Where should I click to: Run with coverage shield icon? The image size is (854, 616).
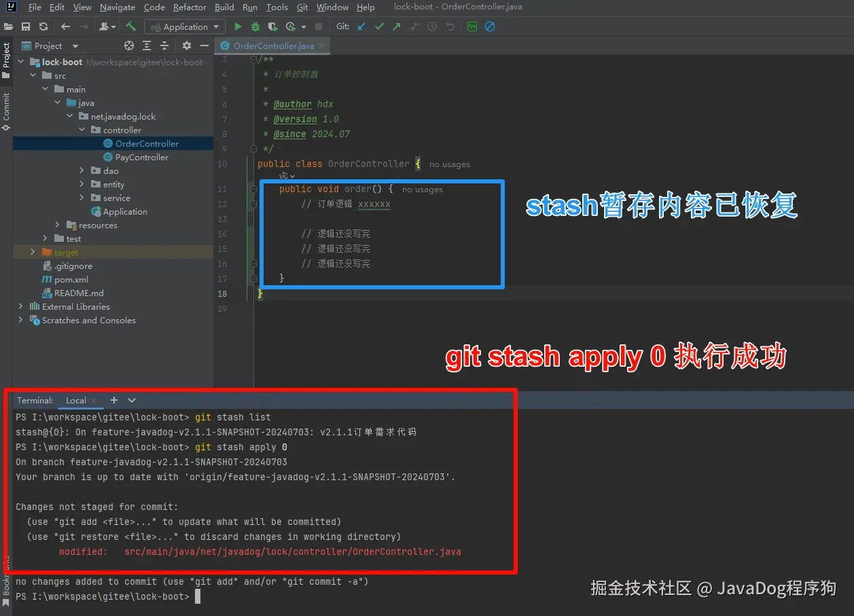273,26
